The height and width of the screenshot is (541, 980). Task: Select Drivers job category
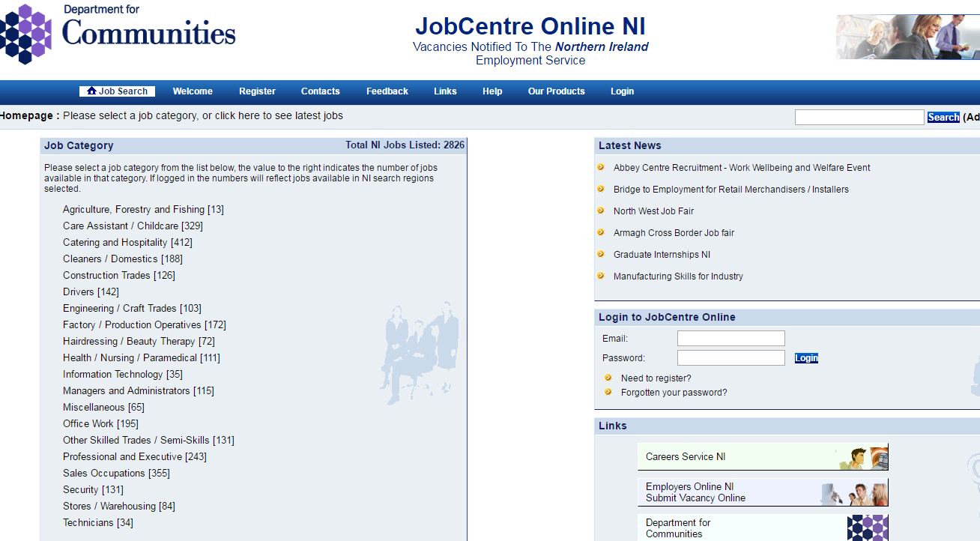[91, 291]
